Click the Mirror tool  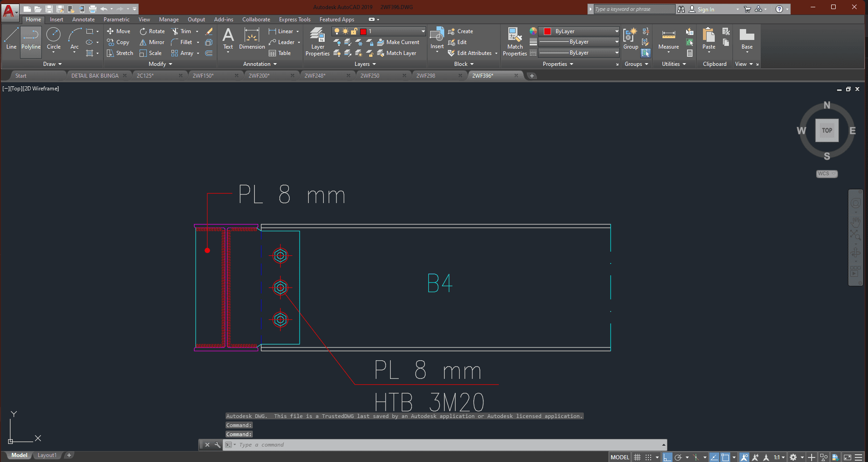[x=152, y=42]
